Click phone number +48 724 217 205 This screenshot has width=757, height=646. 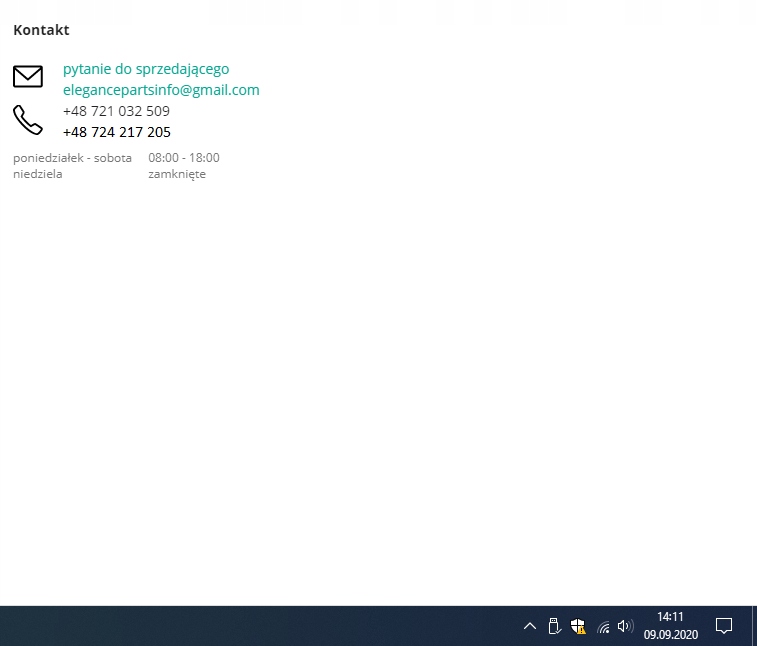click(x=116, y=132)
